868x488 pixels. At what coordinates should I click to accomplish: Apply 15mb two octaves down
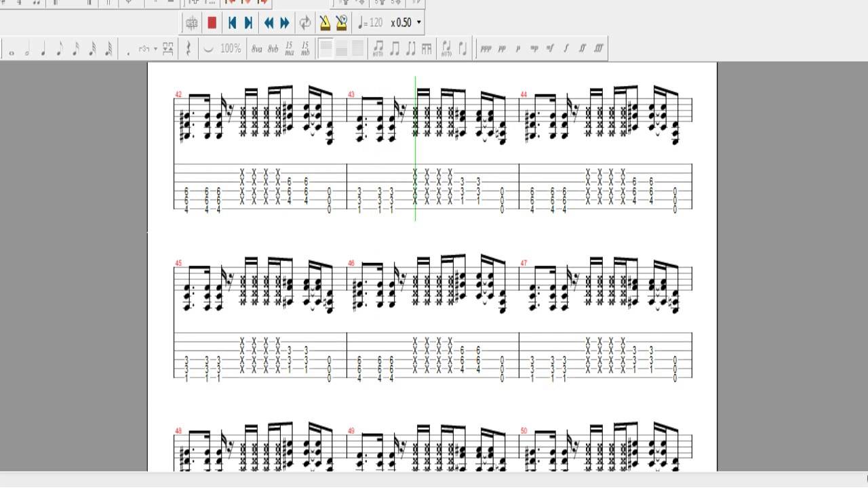point(305,49)
